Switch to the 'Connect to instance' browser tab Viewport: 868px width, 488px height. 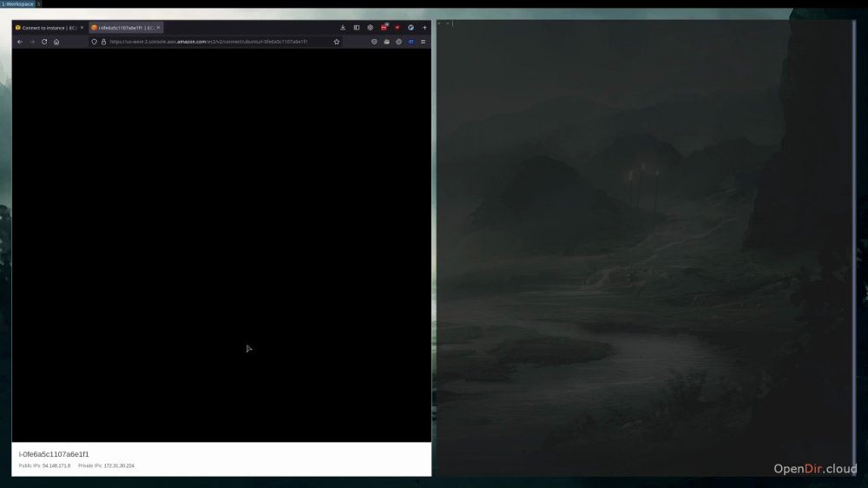(49, 28)
